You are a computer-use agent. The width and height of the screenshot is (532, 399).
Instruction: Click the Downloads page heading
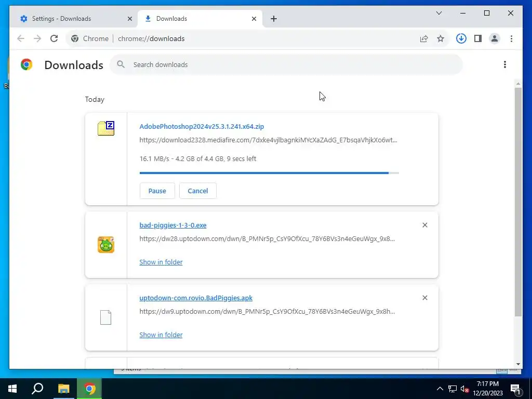[74, 65]
